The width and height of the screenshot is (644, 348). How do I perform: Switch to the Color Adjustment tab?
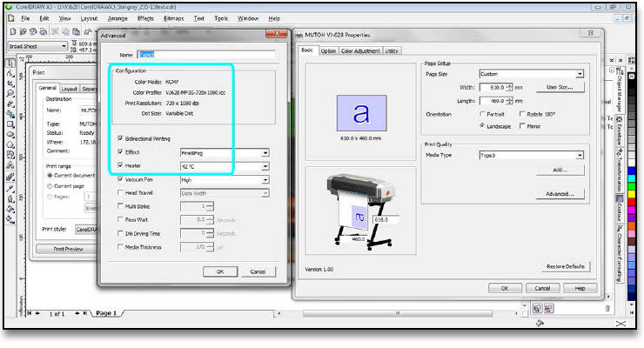360,50
